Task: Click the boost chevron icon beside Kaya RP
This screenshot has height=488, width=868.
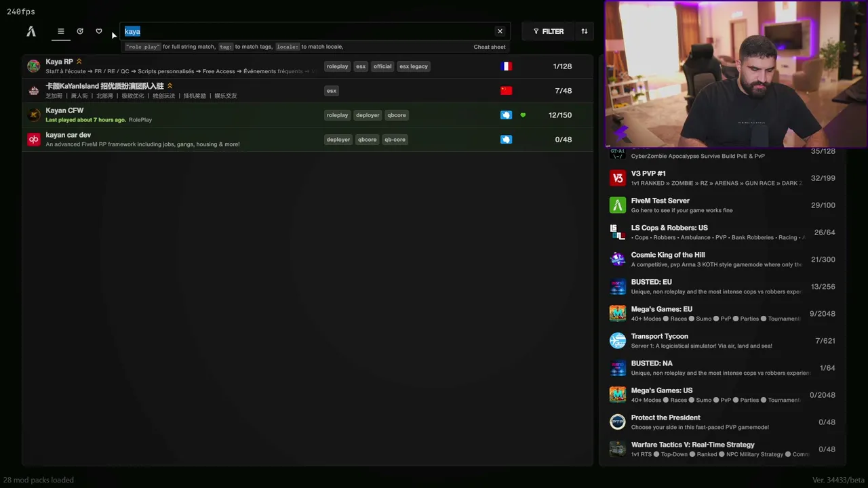Action: pyautogui.click(x=79, y=62)
